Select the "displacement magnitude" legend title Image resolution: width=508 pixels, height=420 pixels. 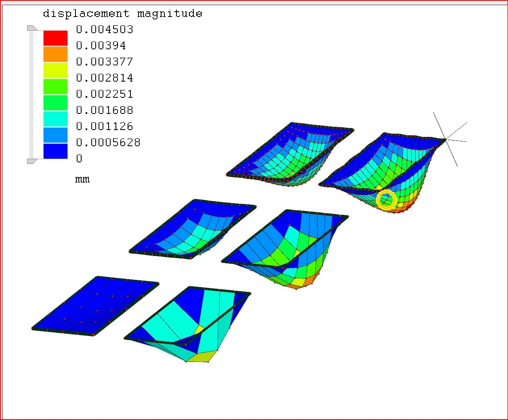[x=122, y=13]
